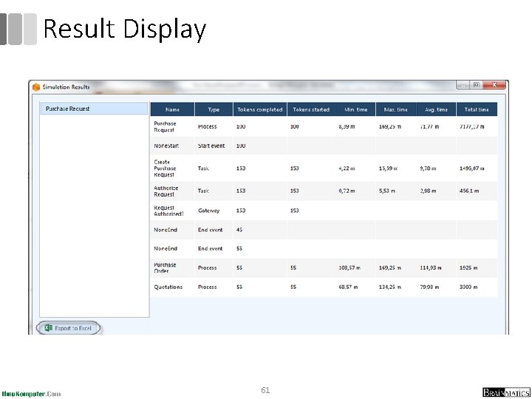Sort by the Type column header
The width and height of the screenshot is (532, 399).
coord(214,109)
